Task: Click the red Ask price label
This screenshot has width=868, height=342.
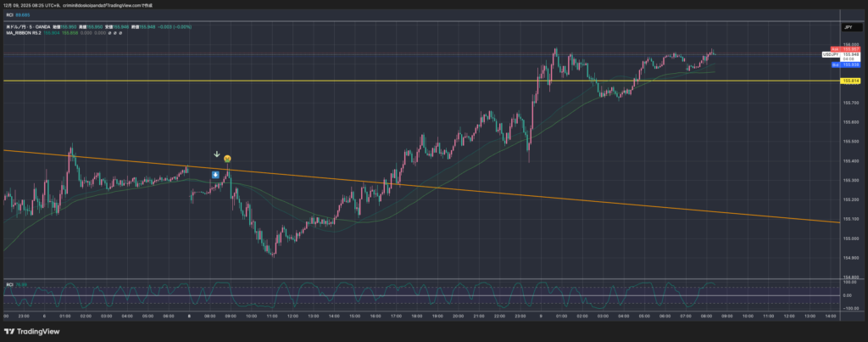Action: point(850,49)
